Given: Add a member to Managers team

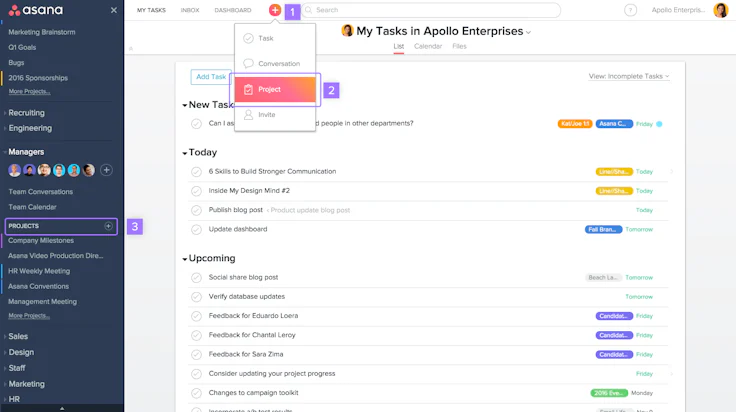Looking at the screenshot, I should tap(106, 170).
